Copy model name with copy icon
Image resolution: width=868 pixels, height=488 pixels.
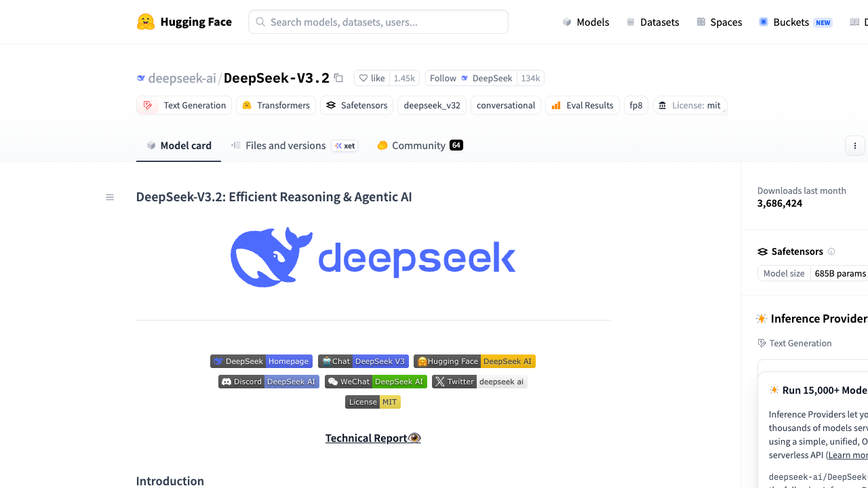pos(339,78)
